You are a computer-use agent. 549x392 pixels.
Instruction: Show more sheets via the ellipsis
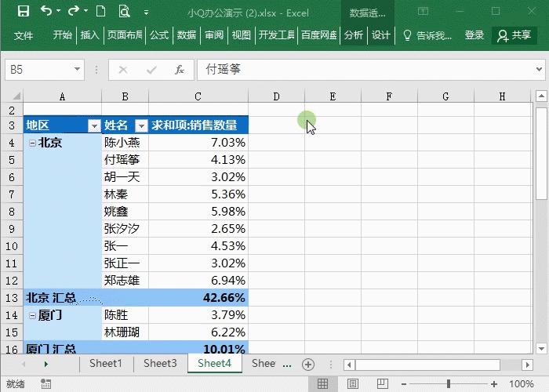(x=287, y=365)
